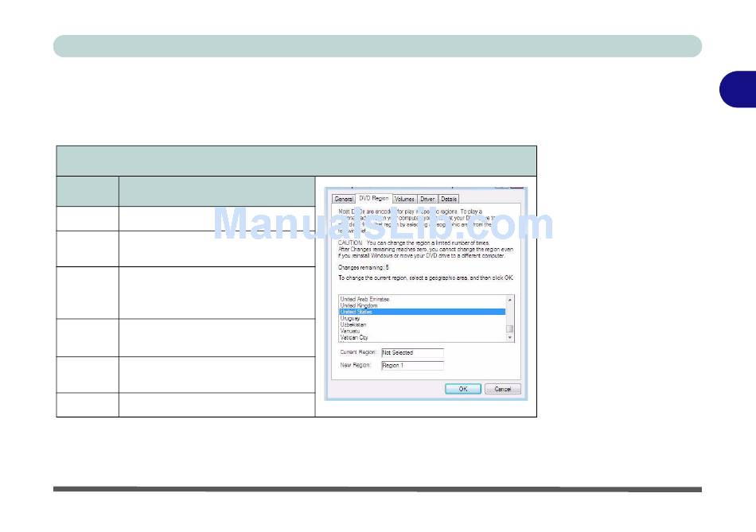Click the New Region field

(x=412, y=365)
